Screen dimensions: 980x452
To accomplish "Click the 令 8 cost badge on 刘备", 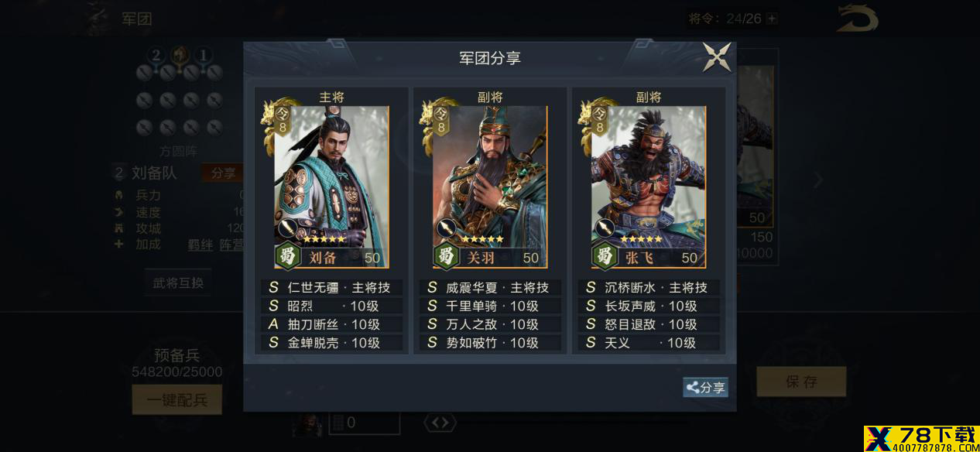I will pyautogui.click(x=283, y=121).
